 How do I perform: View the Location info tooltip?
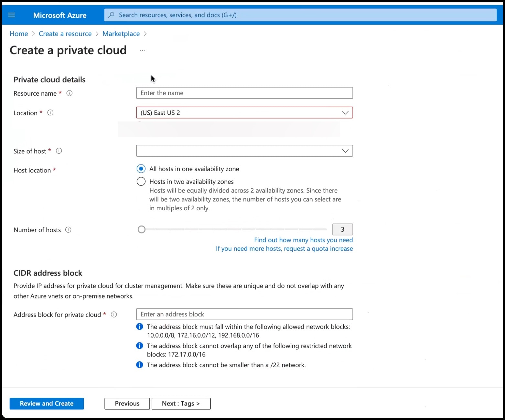click(x=50, y=113)
